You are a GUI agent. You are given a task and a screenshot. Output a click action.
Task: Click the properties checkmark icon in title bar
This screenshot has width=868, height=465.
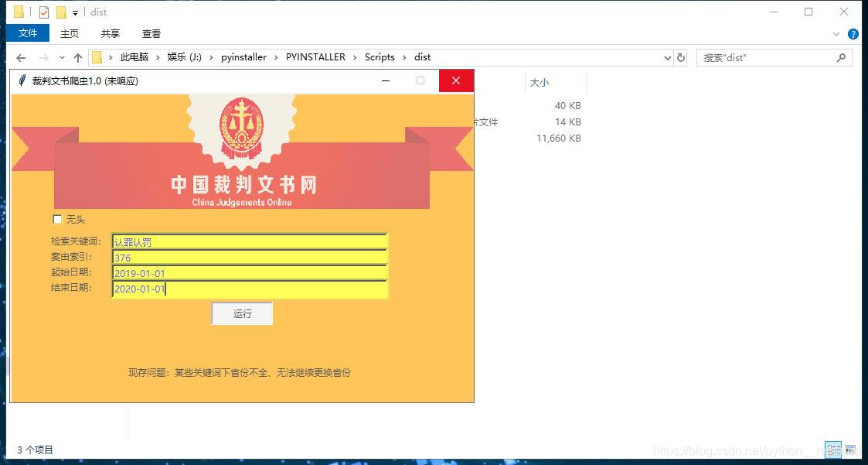[44, 12]
